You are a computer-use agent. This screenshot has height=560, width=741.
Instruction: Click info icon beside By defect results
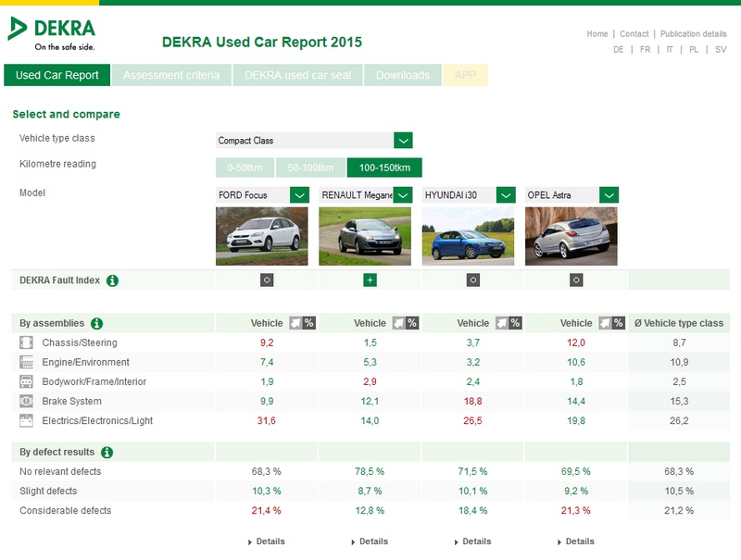(x=107, y=453)
